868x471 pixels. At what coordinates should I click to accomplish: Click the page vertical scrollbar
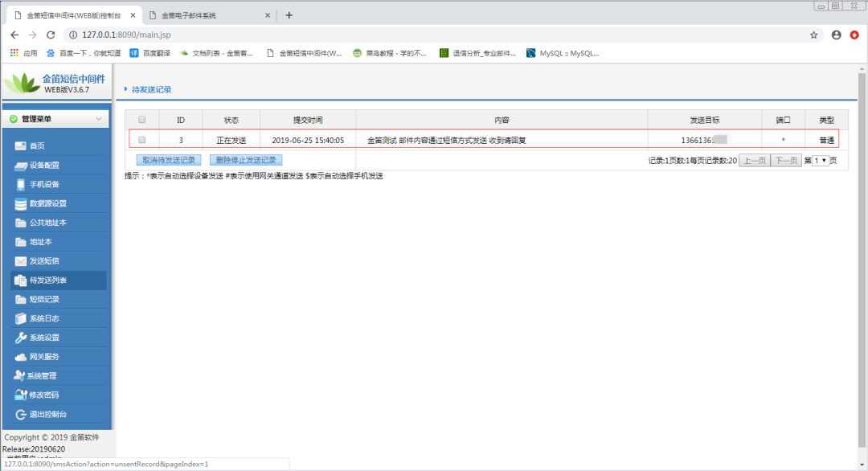coord(862,260)
